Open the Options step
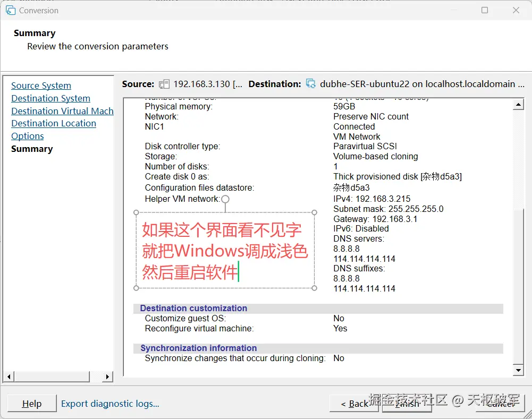This screenshot has width=532, height=419. (27, 136)
